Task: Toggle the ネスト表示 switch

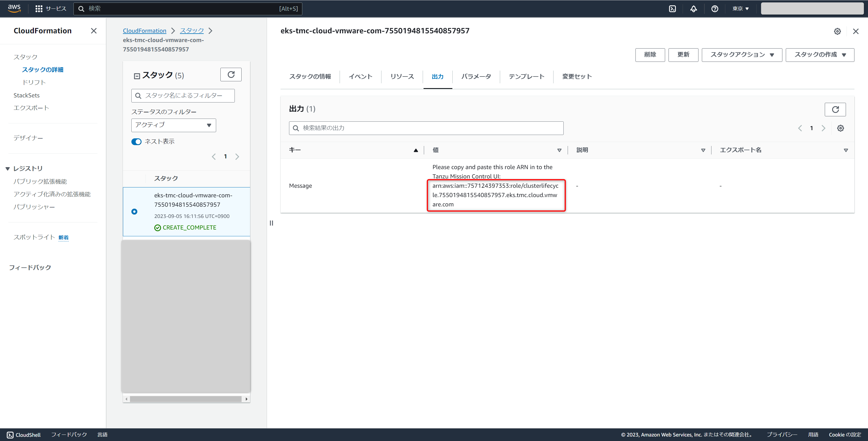Action: tap(136, 142)
